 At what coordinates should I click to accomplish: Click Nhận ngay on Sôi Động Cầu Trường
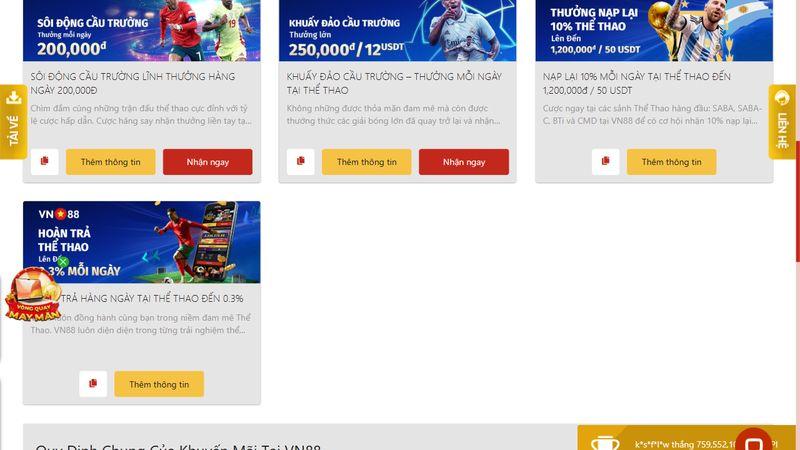point(208,162)
